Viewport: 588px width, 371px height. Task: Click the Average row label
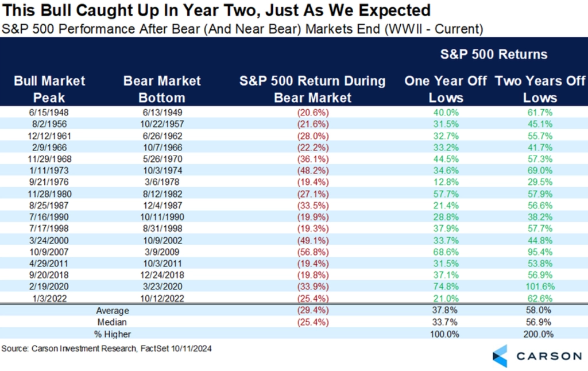click(113, 311)
